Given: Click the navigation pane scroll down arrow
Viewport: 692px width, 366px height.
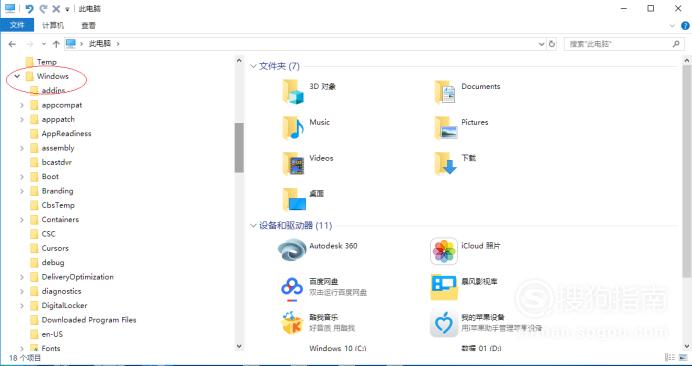Looking at the screenshot, I should pyautogui.click(x=239, y=347).
